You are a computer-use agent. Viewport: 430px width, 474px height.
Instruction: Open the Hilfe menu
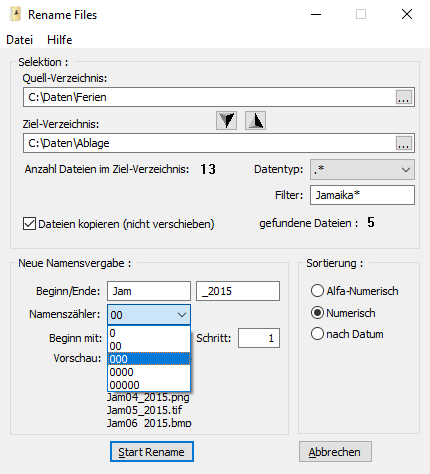tap(60, 40)
